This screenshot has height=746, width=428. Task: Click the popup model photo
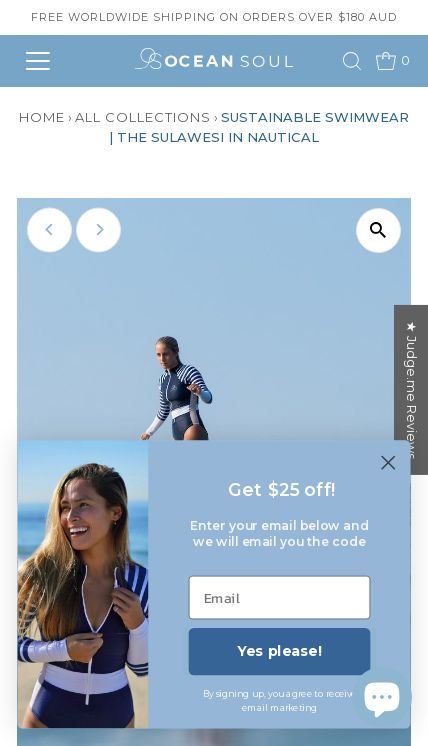[x=83, y=584]
